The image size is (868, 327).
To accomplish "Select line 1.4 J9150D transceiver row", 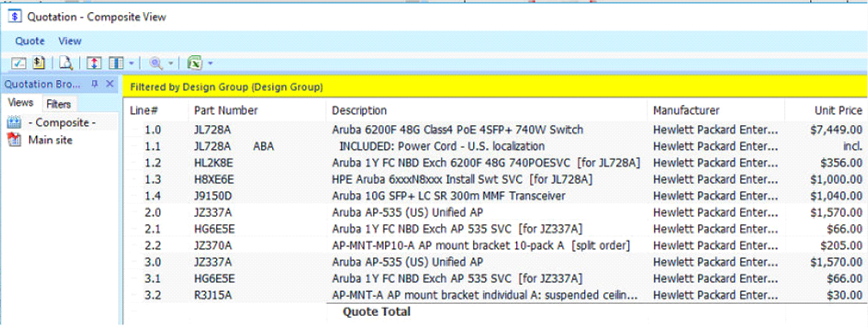I will (x=496, y=196).
